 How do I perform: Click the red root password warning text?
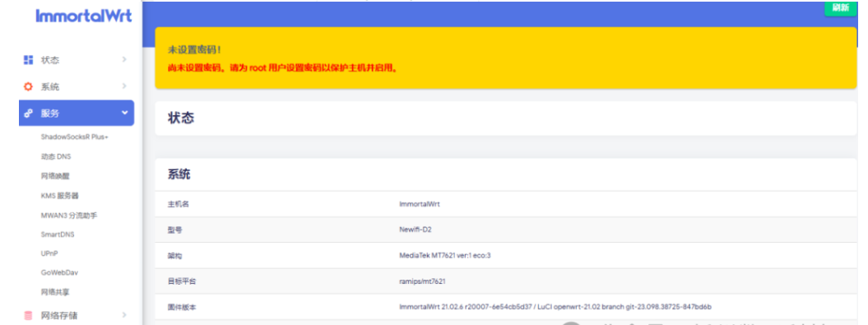point(283,68)
